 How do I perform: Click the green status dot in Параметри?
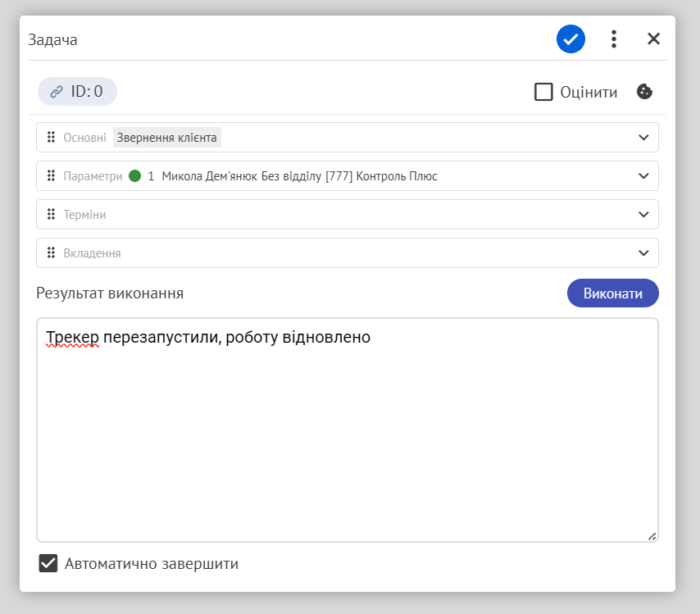(134, 176)
